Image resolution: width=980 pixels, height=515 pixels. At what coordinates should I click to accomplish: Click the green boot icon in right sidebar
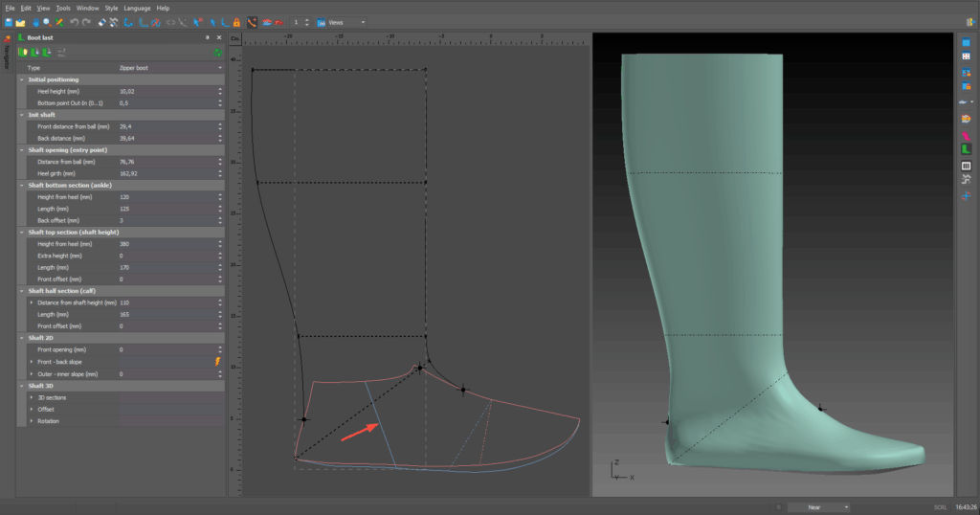pyautogui.click(x=967, y=149)
